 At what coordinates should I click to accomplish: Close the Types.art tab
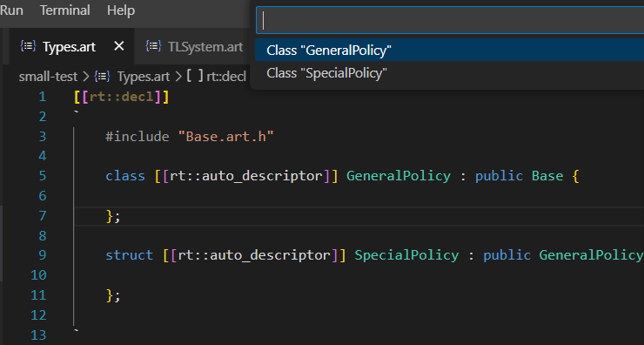118,46
